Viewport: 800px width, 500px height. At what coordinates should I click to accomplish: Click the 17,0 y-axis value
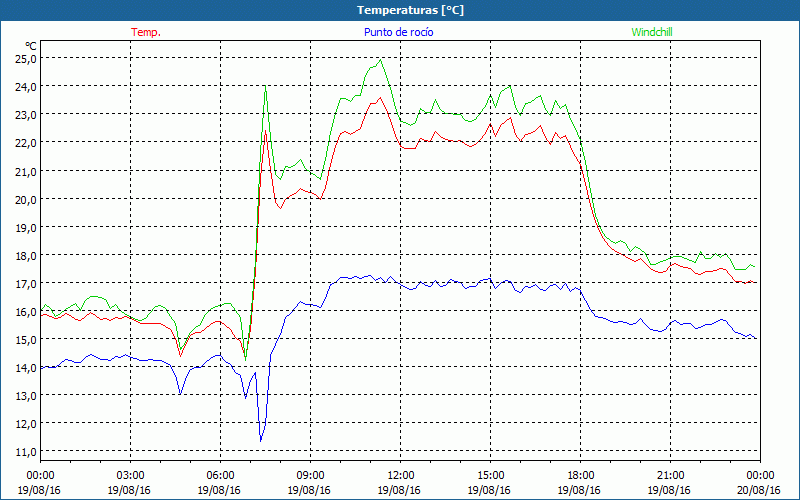(x=26, y=284)
